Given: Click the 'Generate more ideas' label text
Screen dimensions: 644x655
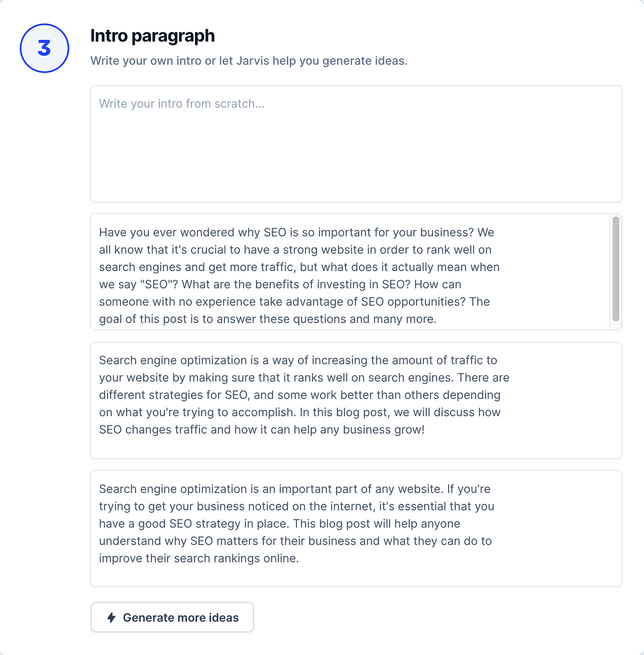Looking at the screenshot, I should (181, 617).
